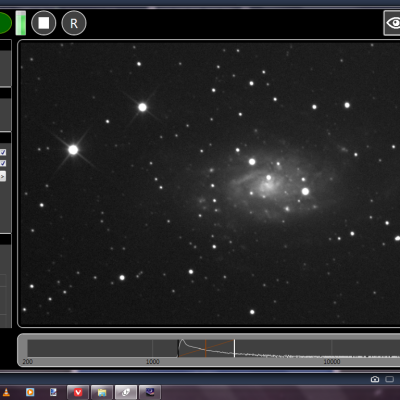Click the round R reset button
Screen dimensions: 400x400
(74, 23)
